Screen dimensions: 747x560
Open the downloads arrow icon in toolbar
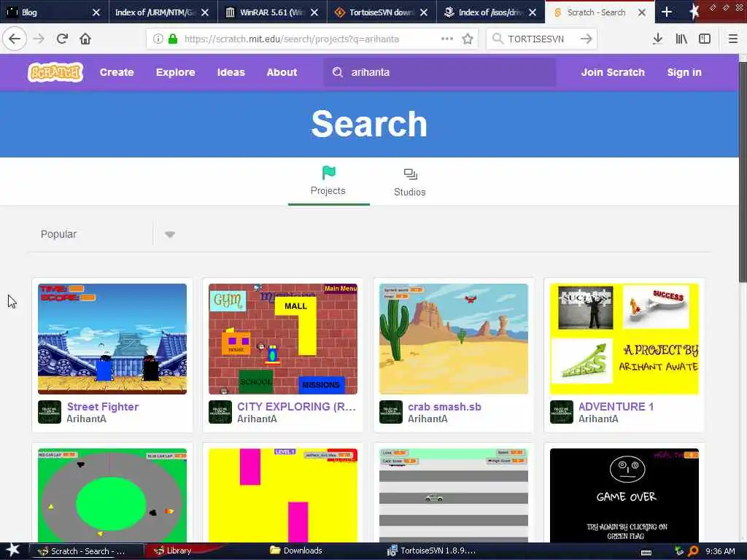pyautogui.click(x=657, y=39)
